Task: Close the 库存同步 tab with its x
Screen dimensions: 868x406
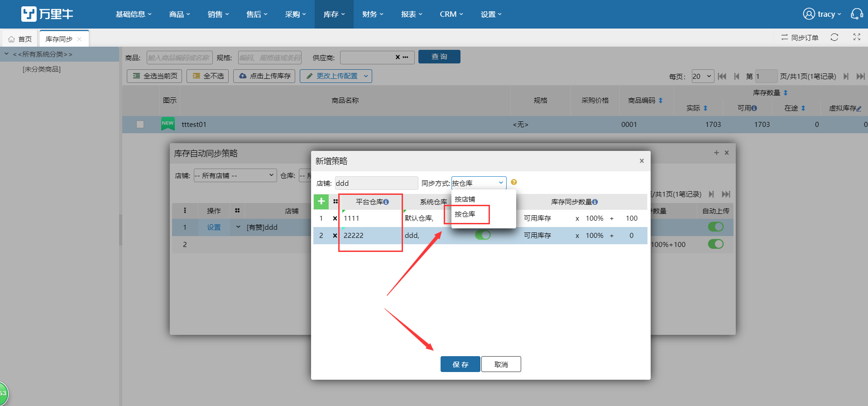Action: click(x=79, y=39)
